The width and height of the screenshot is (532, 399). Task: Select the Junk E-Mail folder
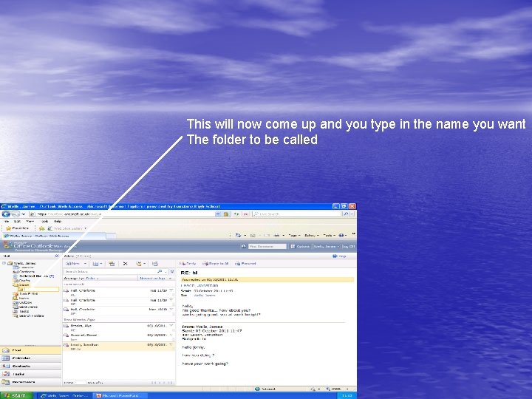pyautogui.click(x=25, y=294)
